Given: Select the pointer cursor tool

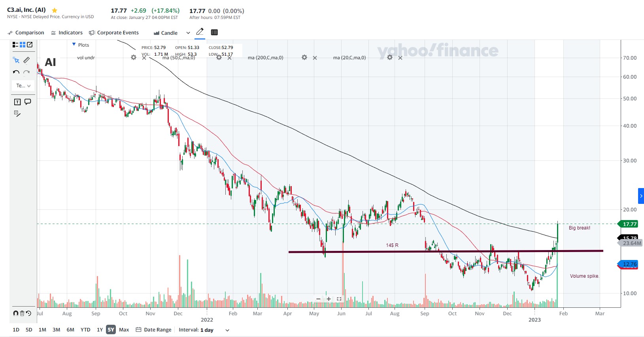Looking at the screenshot, I should pos(16,60).
